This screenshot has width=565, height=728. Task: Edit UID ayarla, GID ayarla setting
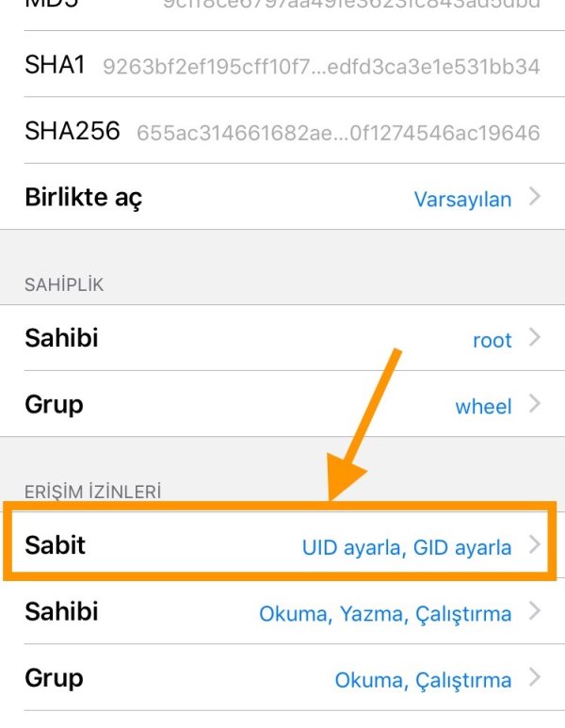pyautogui.click(x=407, y=547)
